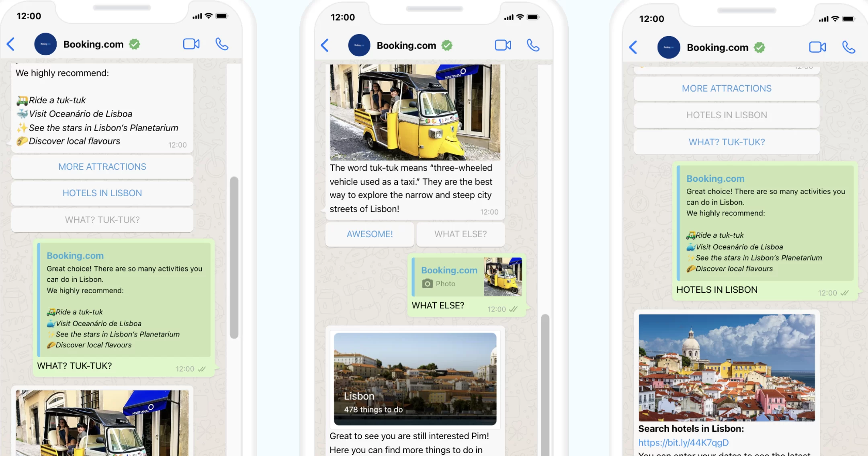Viewport: 868px width, 456px height.
Task: Open the tuk-tuk photo in the middle phone
Action: [415, 112]
